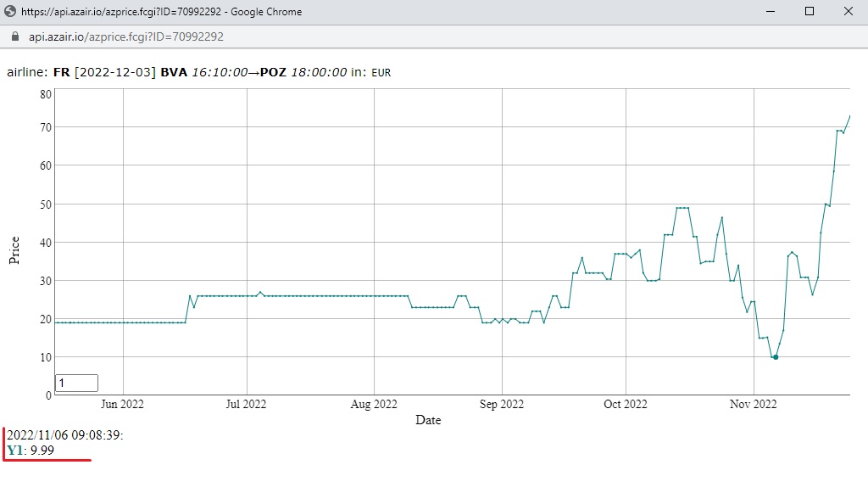Viewport: 868px width, 504px height.
Task: Click the BVA airport code in header
Action: [174, 73]
